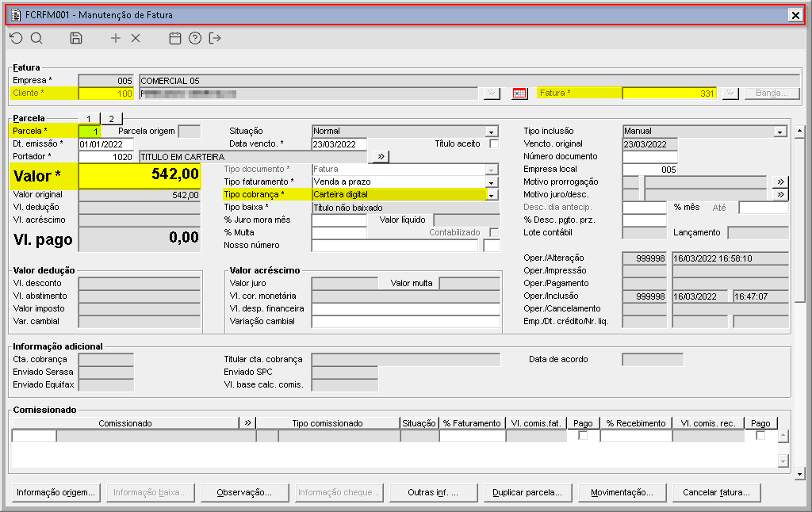812x512 pixels.
Task: Click the Informação origem... button
Action: point(56,492)
